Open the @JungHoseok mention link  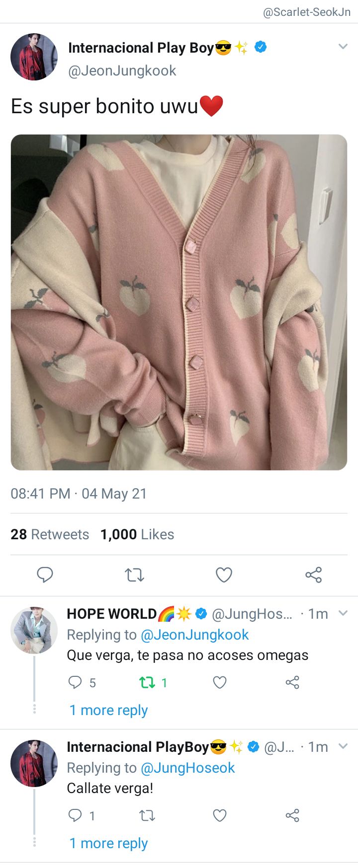click(187, 768)
